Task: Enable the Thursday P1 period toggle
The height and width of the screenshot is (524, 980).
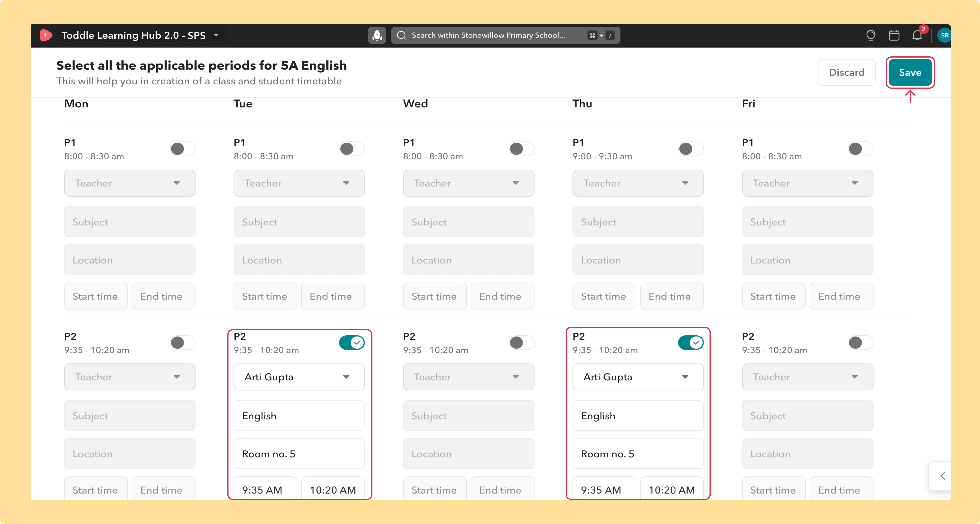Action: (x=691, y=149)
